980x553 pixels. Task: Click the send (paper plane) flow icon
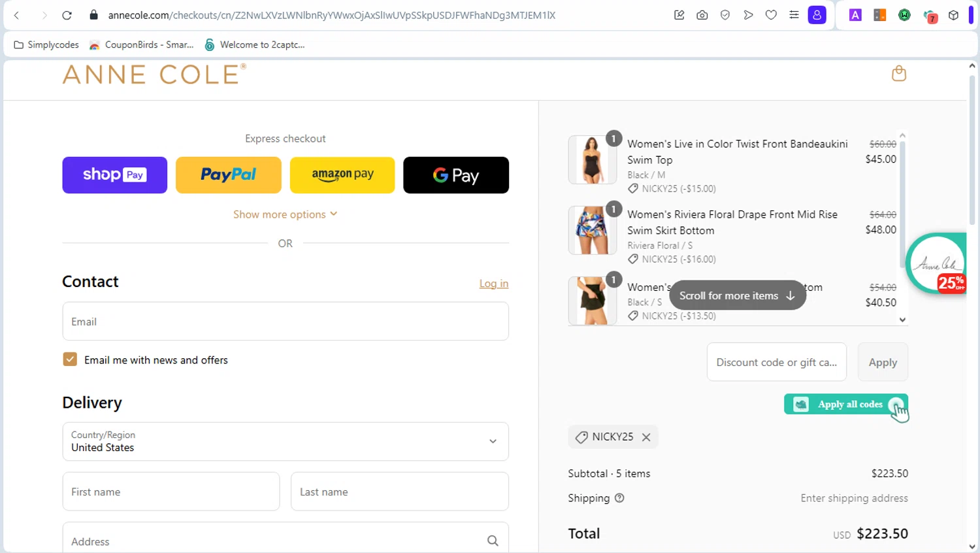748,15
